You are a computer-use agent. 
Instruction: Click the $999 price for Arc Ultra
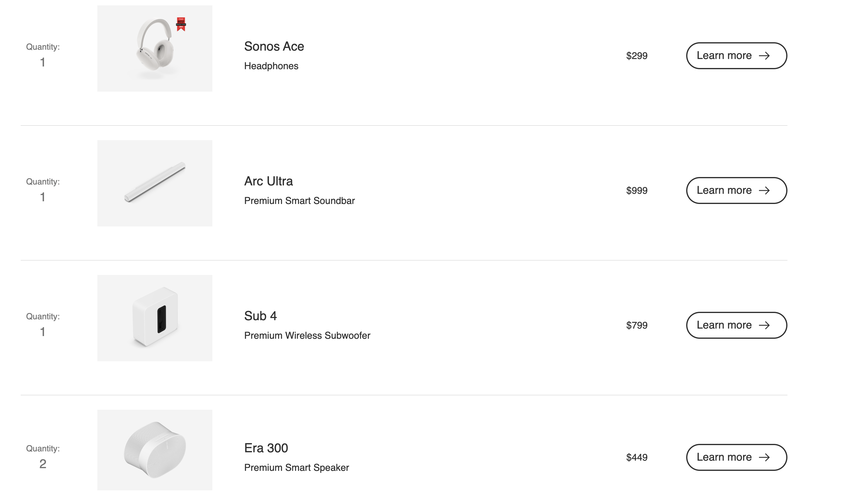click(x=637, y=190)
